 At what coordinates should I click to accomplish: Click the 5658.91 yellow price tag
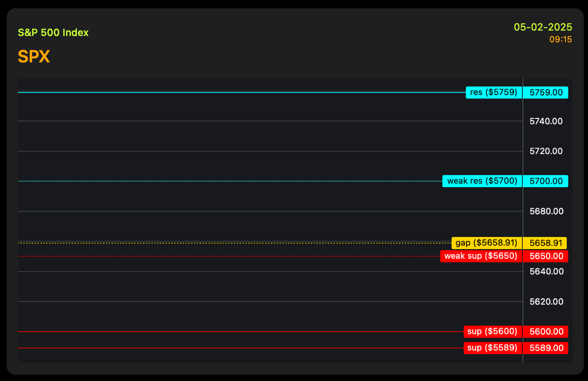tap(545, 243)
